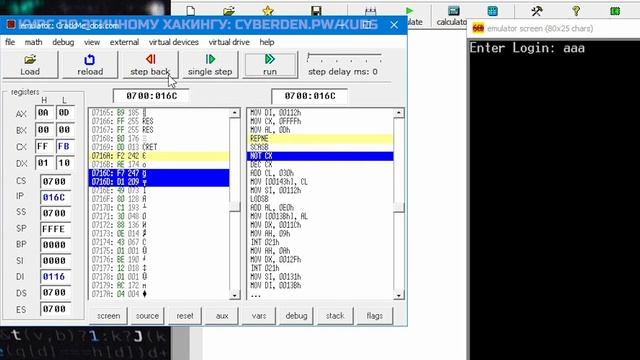Open the file menu in emulator
640x360 pixels.
tap(10, 42)
